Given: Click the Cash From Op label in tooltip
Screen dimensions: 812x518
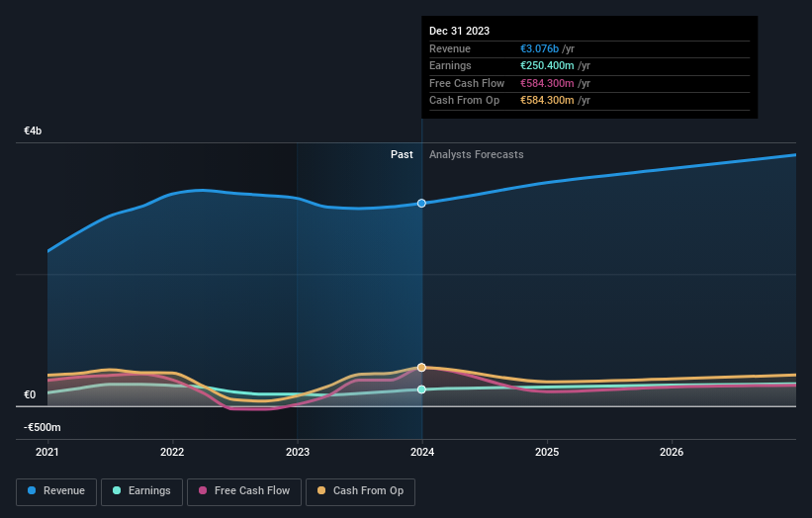Looking at the screenshot, I should click(x=465, y=101).
